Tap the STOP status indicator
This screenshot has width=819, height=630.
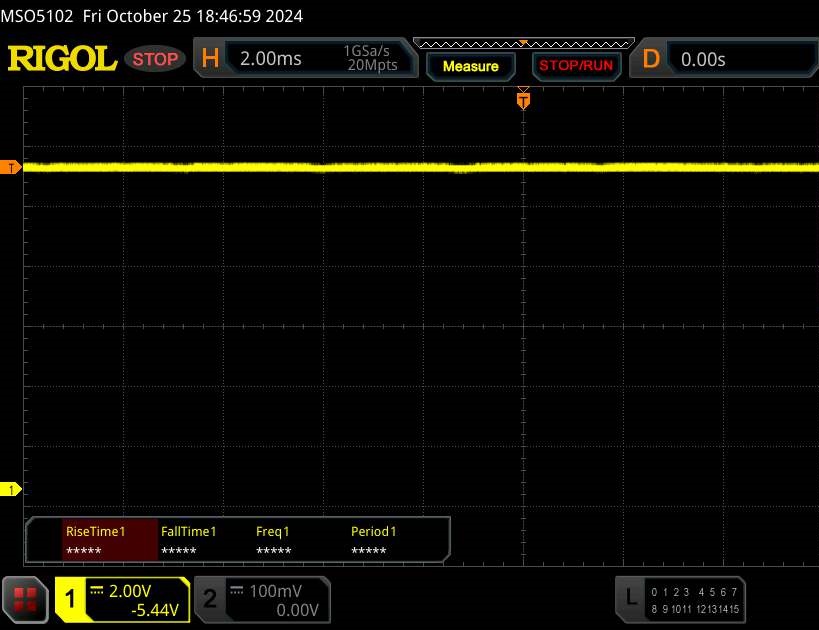pos(155,59)
